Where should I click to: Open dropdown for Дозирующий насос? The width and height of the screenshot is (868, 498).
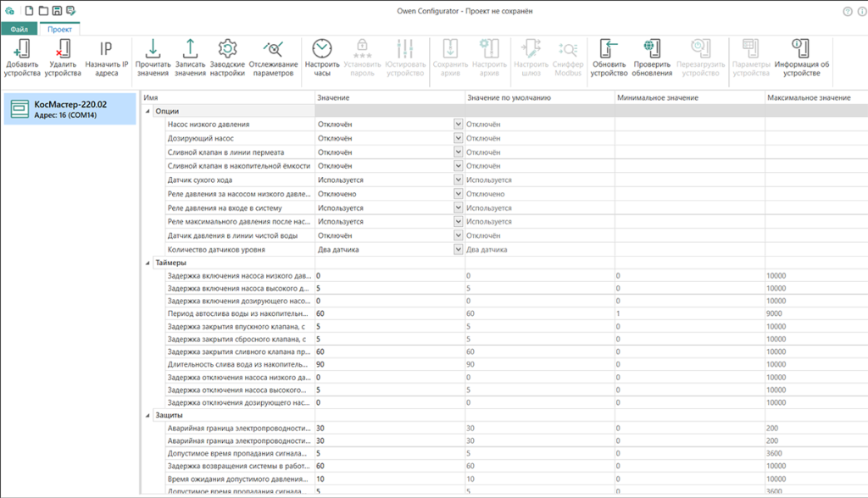(x=458, y=138)
